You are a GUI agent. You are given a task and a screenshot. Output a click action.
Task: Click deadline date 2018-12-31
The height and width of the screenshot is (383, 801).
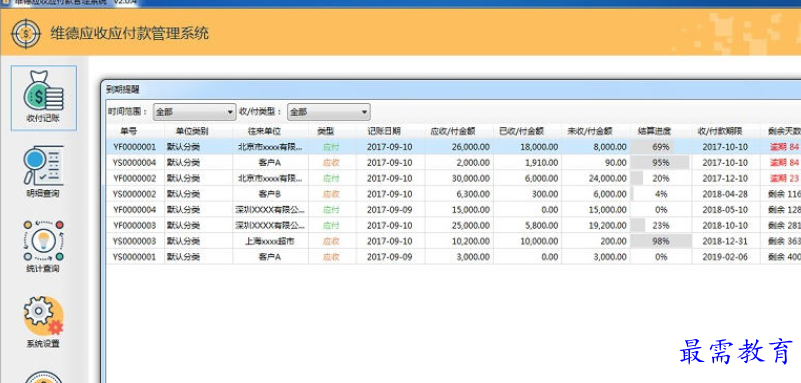coord(725,241)
